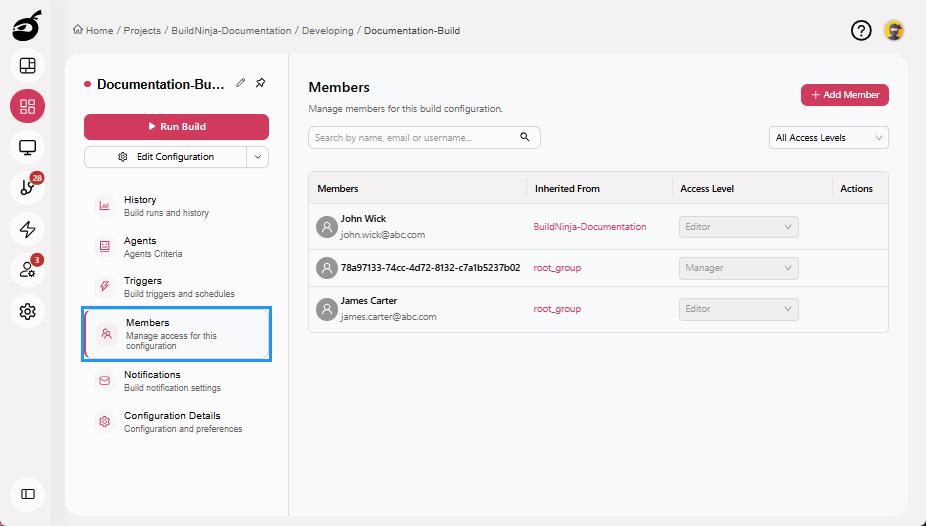
Task: Click the Home breadcrumb
Action: (93, 30)
